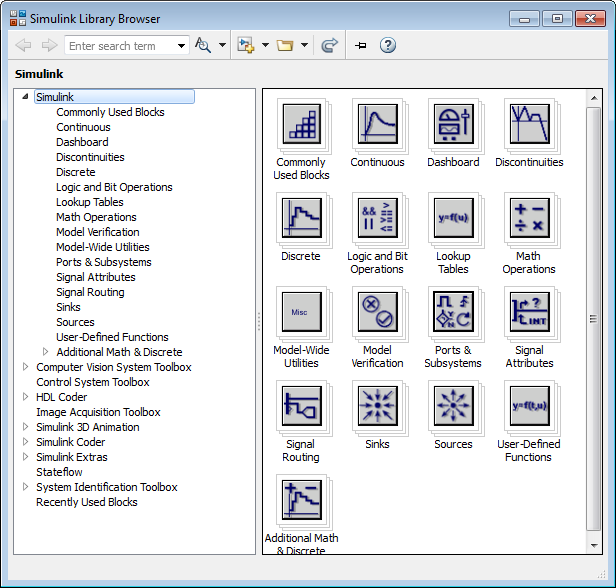The height and width of the screenshot is (588, 616).
Task: Select Lookup Tables in the tree
Action: tap(90, 202)
